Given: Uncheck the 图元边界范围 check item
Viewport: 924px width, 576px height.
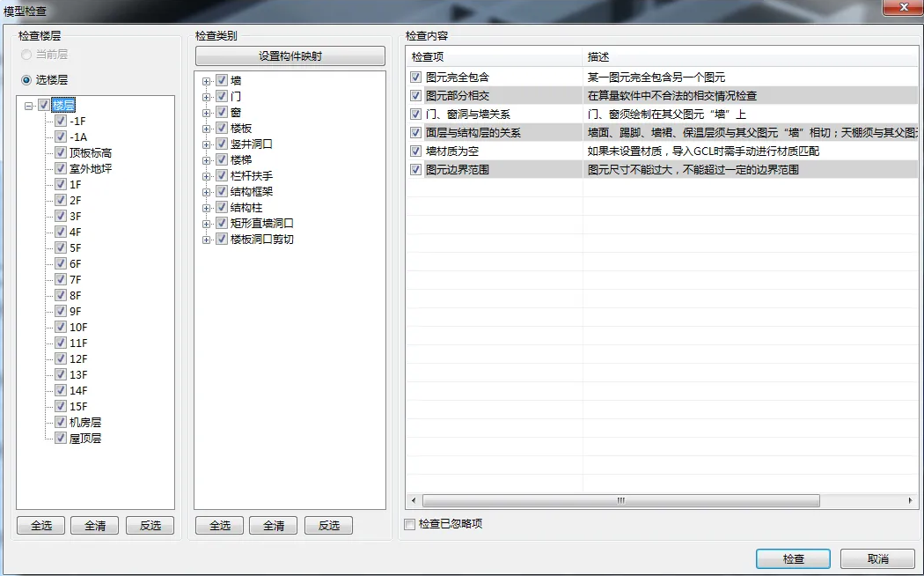Looking at the screenshot, I should point(416,170).
